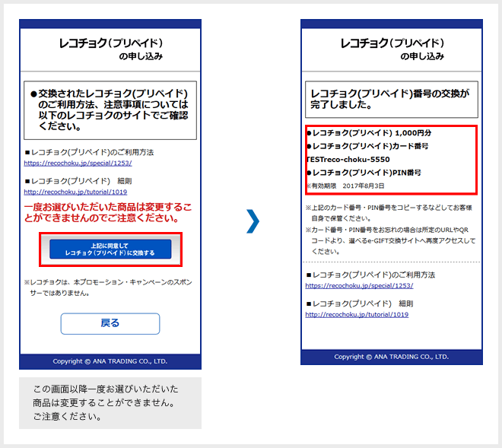This screenshot has height=448, width=502.
Task: Click the boxed notice ●交換されたレコチョク(プリペイド)
Action: (110, 110)
